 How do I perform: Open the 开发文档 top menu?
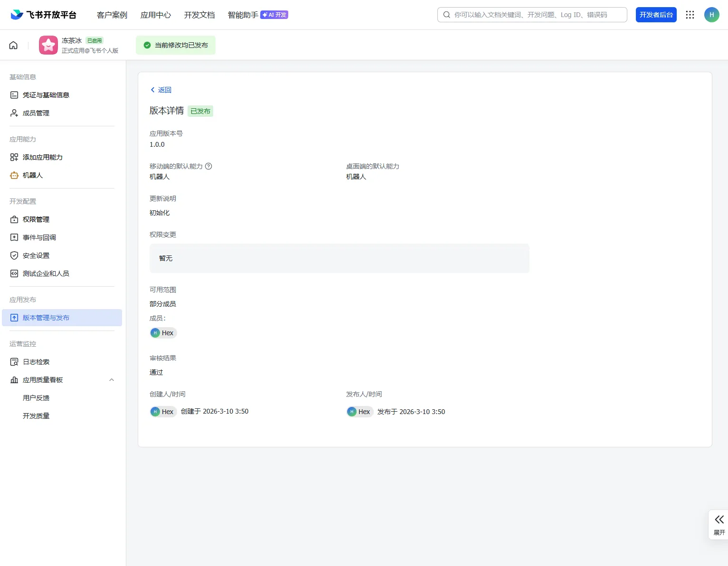pos(199,15)
